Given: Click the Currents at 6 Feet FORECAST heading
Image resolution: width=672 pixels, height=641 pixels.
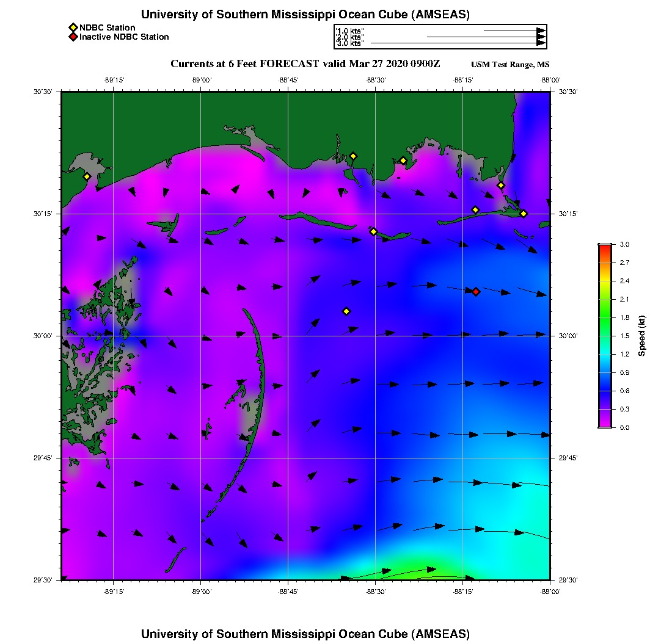Looking at the screenshot, I should [305, 64].
